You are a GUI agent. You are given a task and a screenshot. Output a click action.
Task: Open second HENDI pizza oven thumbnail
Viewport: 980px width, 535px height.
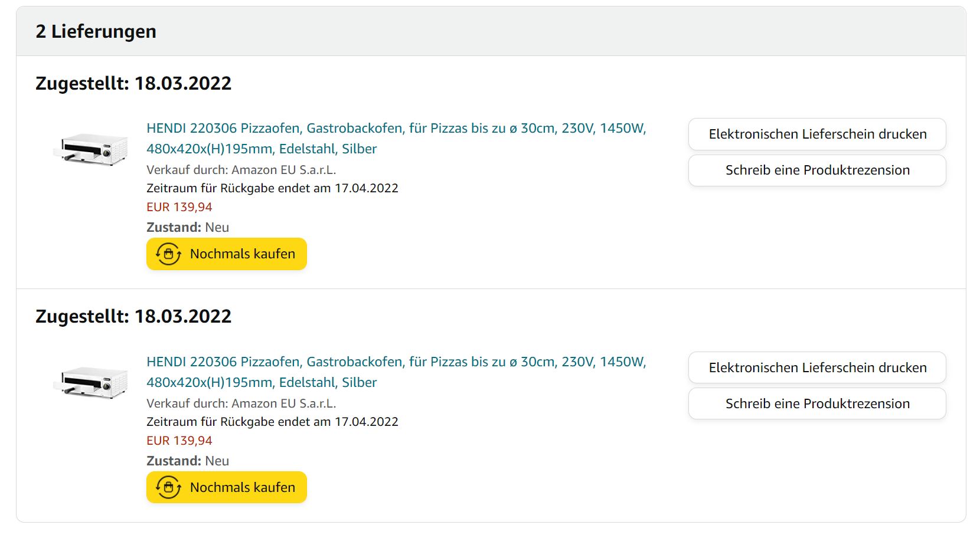click(x=90, y=383)
